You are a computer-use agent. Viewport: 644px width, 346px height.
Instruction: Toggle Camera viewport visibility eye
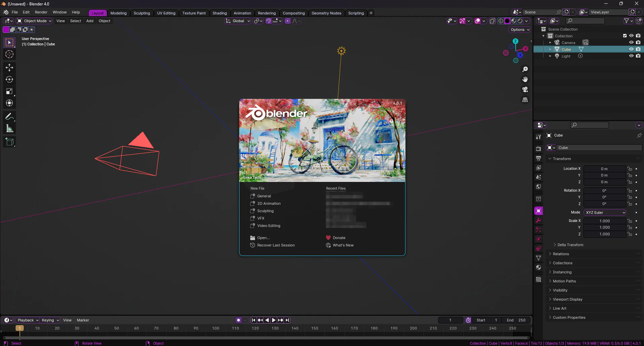pos(631,42)
